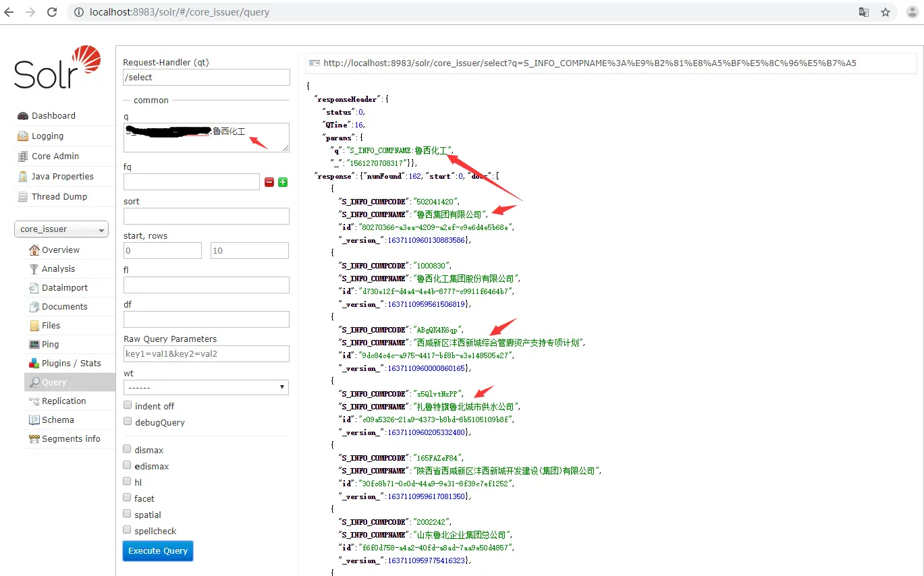924x576 pixels.
Task: Click the Schema book icon
Action: pos(34,420)
